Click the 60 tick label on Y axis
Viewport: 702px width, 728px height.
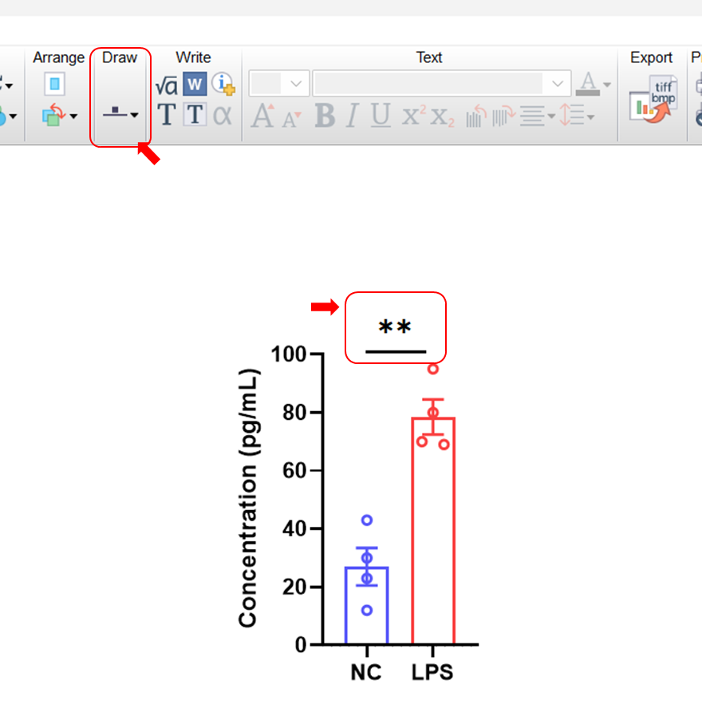pos(294,470)
